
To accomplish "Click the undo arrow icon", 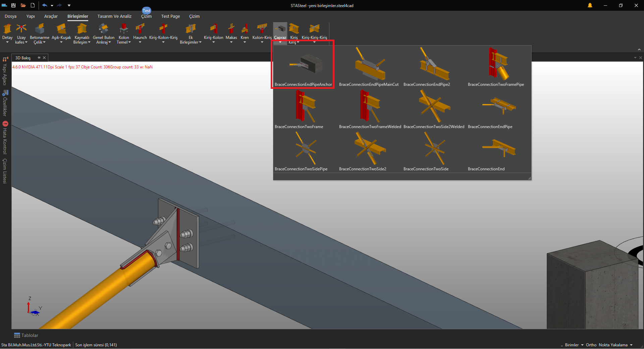I will pos(44,5).
